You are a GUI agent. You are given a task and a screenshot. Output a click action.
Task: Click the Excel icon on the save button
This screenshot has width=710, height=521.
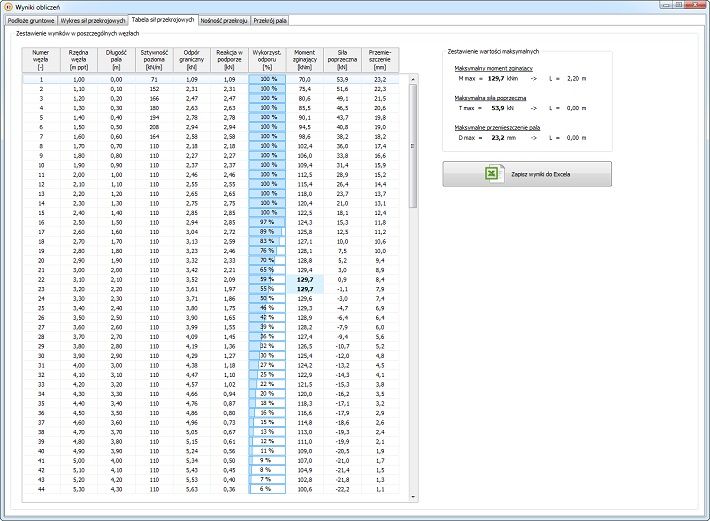click(494, 174)
